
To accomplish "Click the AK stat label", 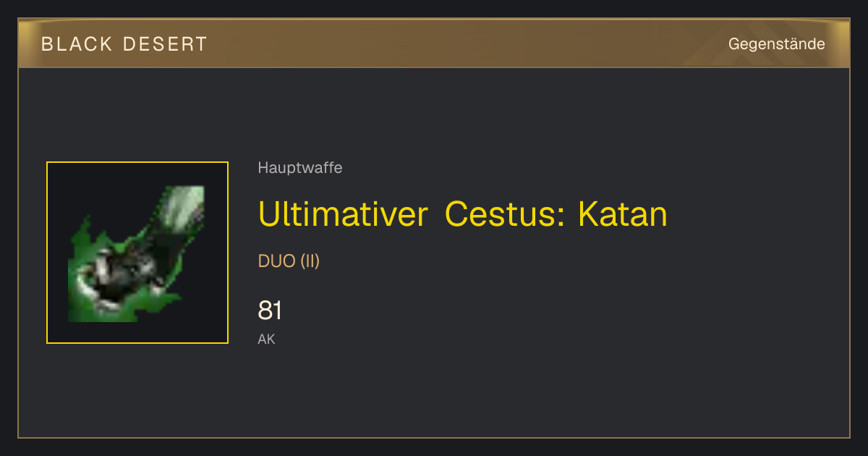I will [x=266, y=339].
